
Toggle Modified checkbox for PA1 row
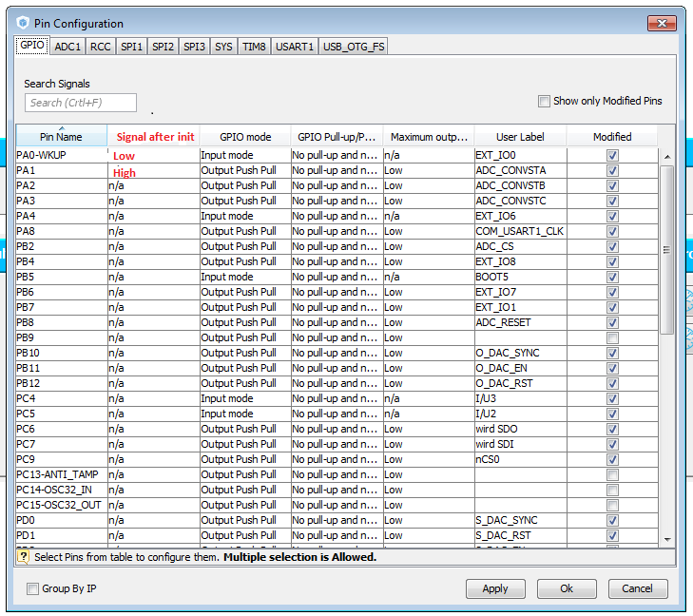pyautogui.click(x=612, y=170)
